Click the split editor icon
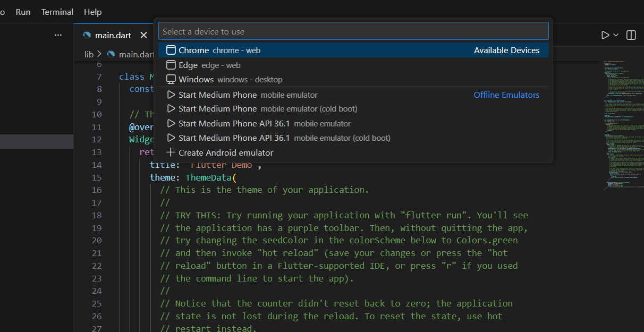 click(x=631, y=35)
